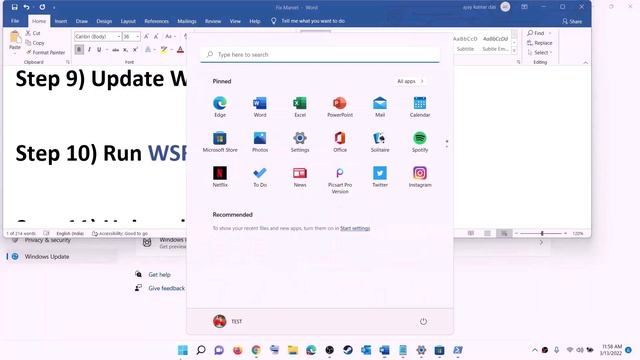Viewport: 640px width, 360px height.
Task: Click Tell me what you want to do
Action: pos(313,21)
